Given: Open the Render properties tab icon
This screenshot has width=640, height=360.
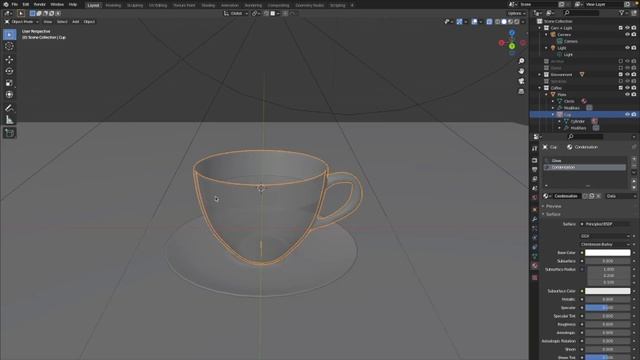Looking at the screenshot, I should tap(535, 160).
